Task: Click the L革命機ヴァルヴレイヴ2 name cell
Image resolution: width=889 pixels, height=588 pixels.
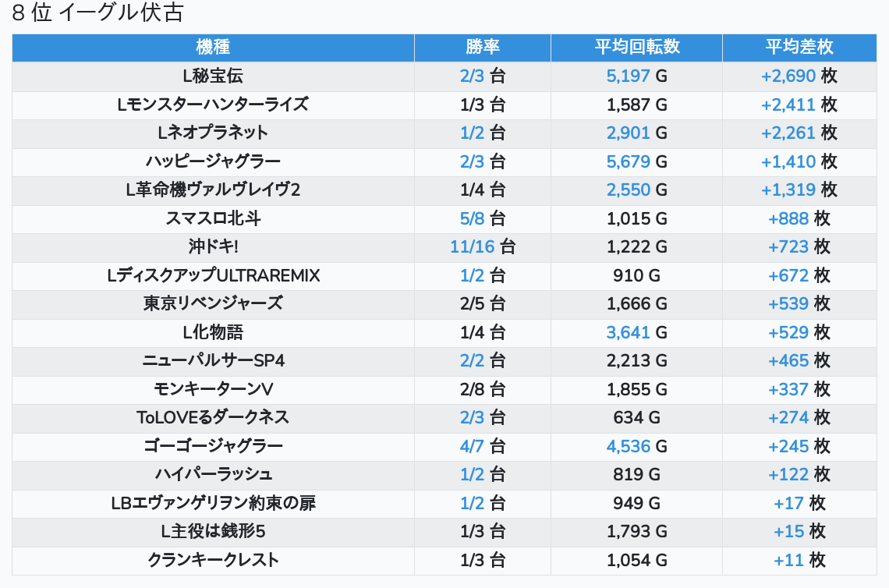Action: (x=213, y=190)
